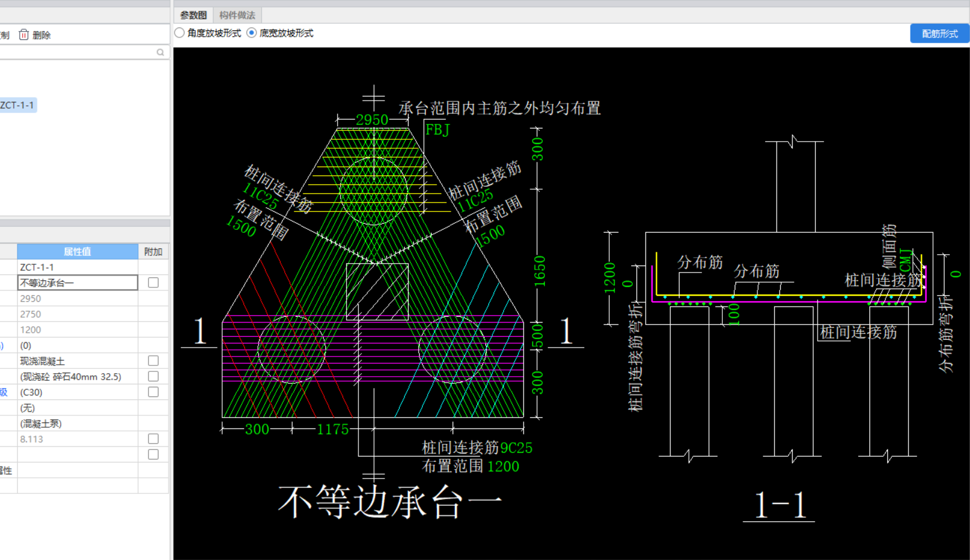
Task: Click the 9C25 rebar value
Action: coord(516,448)
